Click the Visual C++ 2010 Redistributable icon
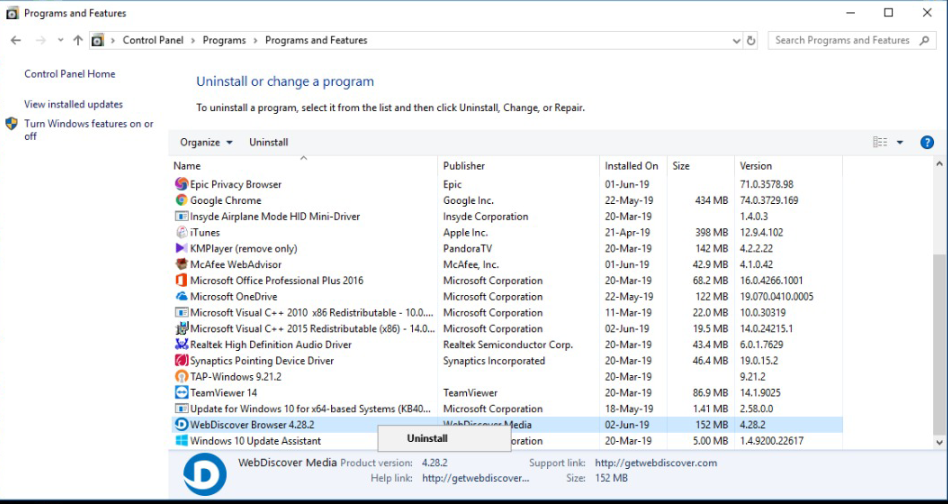948x504 pixels. click(181, 312)
